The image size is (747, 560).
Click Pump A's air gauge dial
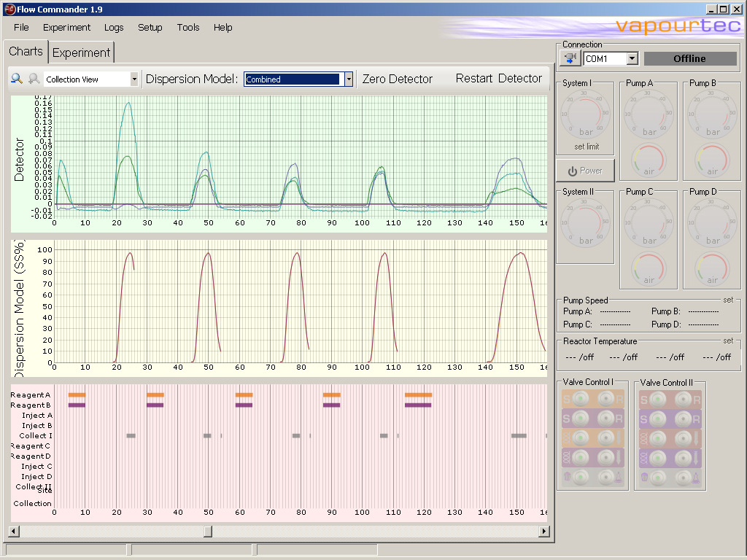(x=649, y=160)
